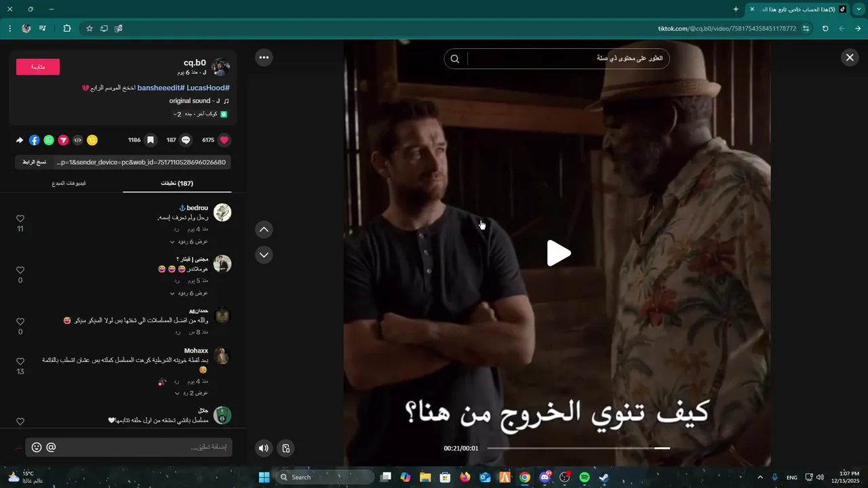This screenshot has width=868, height=488.
Task: Open browser media controls icon
Action: (43, 28)
